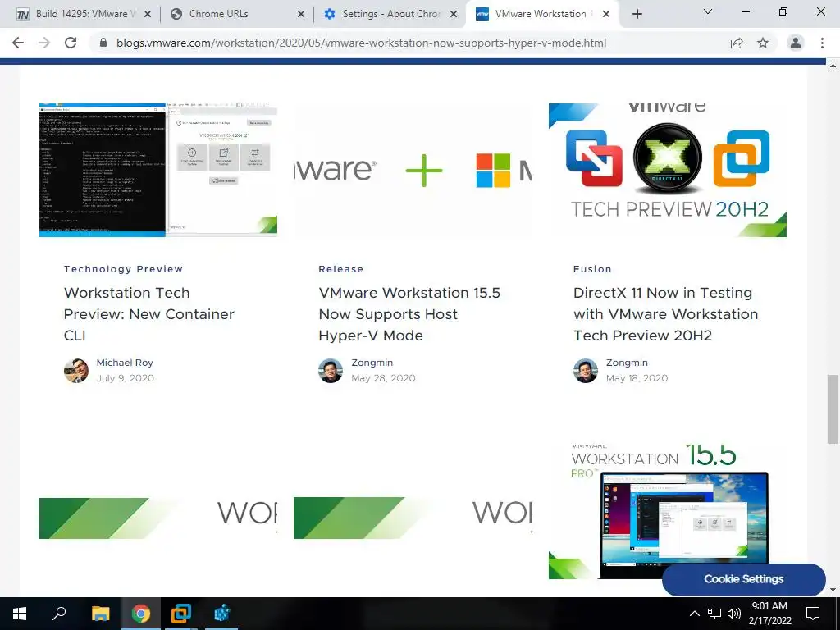The width and height of the screenshot is (840, 630).
Task: Click Zongmin's avatar on May 18 post
Action: [586, 371]
